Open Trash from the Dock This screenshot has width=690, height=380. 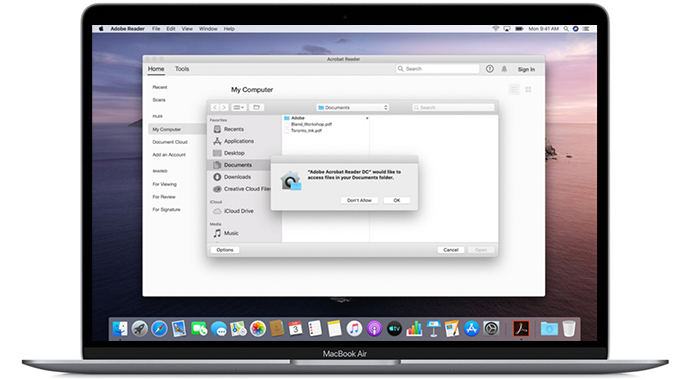569,329
